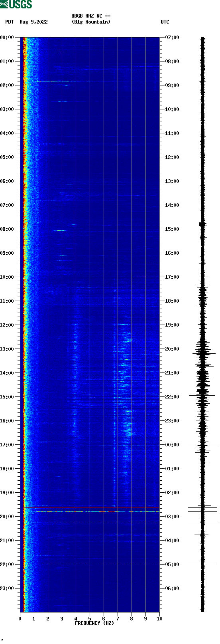The image size is (220, 644).
Task: Click the PDT time label 10:00
Action: pos(7,277)
